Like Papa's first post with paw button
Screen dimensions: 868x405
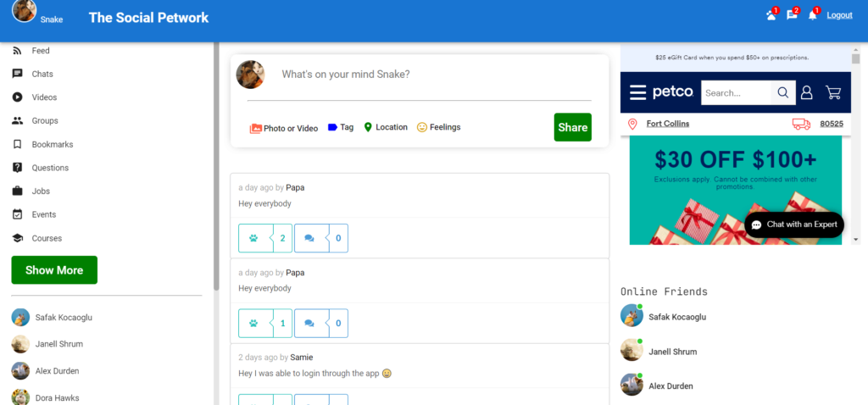click(253, 238)
